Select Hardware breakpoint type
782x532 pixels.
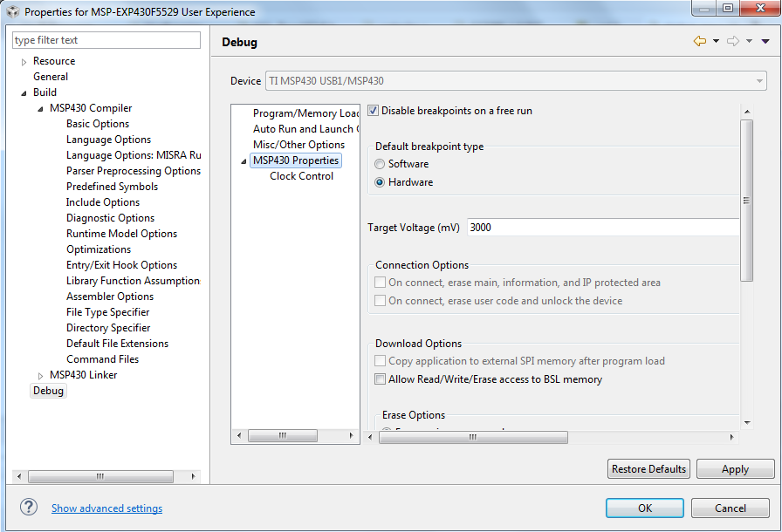(x=380, y=182)
